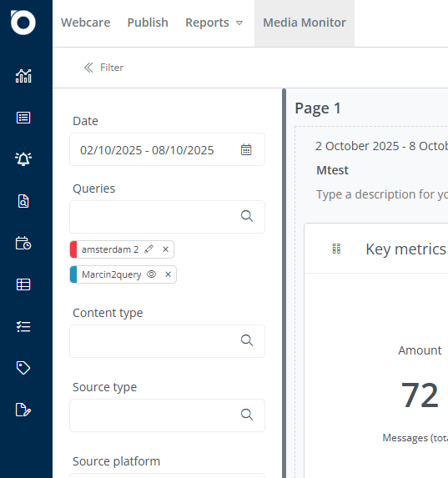Open the edit document sidebar icon
Image resolution: width=448 pixels, height=478 pixels.
23,410
